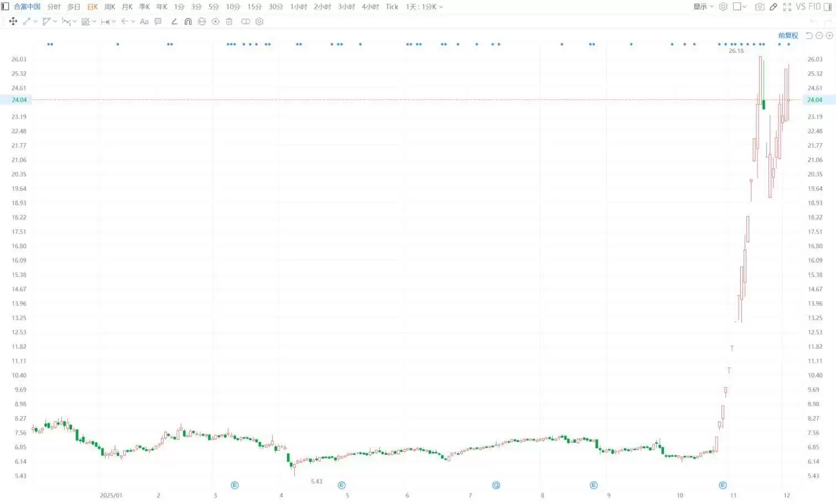Select the wave pattern drawing tool
The width and height of the screenshot is (836, 504).
tap(66, 22)
